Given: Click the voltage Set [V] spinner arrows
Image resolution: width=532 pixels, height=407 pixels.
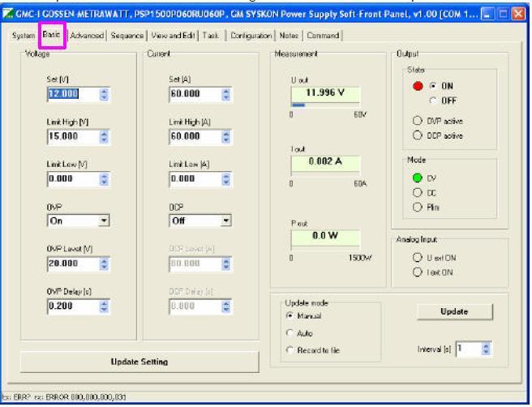Looking at the screenshot, I should click(104, 94).
